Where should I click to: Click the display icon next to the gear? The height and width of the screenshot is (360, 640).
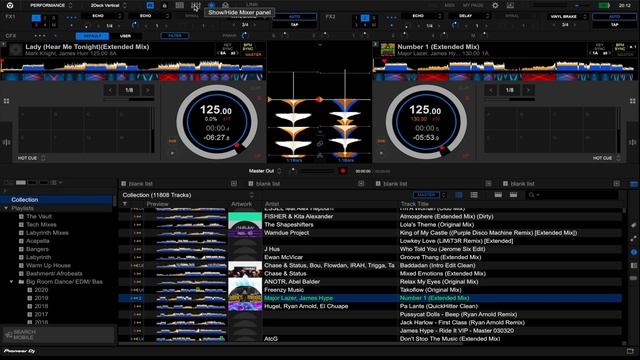click(510, 5)
